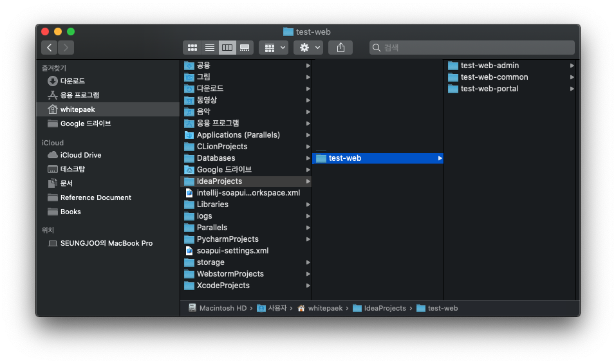Open the gear action menu
Image resolution: width=616 pixels, height=364 pixels.
(308, 48)
